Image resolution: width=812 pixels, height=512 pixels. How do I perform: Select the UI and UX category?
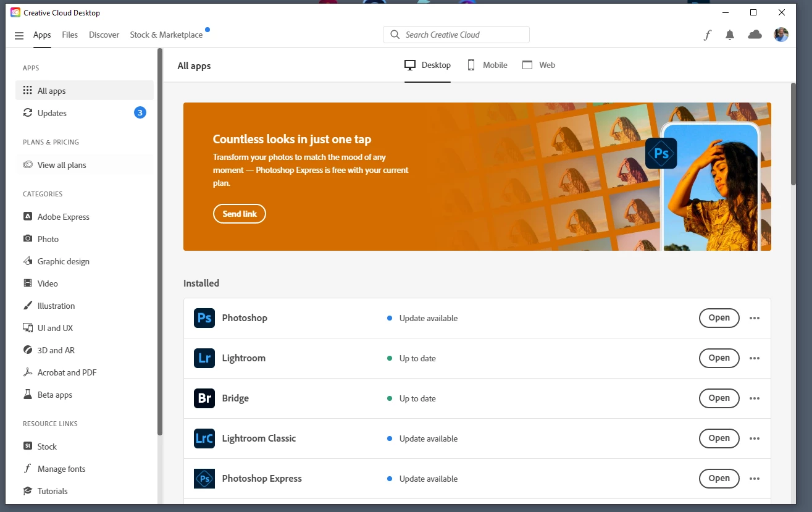pyautogui.click(x=85, y=327)
